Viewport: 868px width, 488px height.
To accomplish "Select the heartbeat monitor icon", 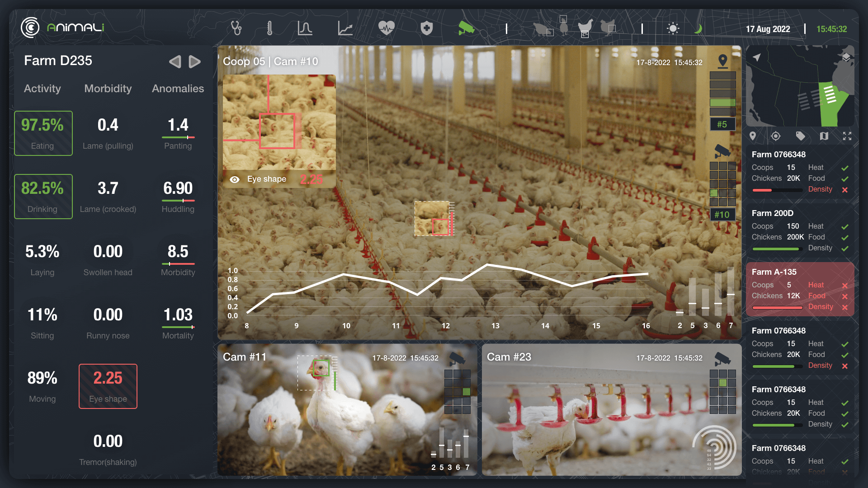I will point(387,28).
